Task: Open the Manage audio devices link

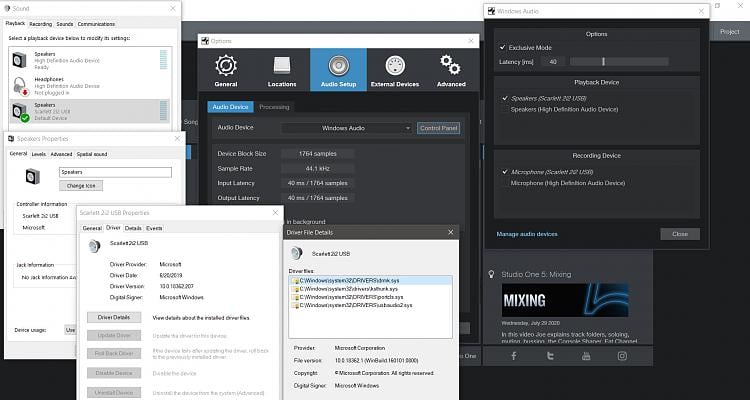Action: coord(527,234)
